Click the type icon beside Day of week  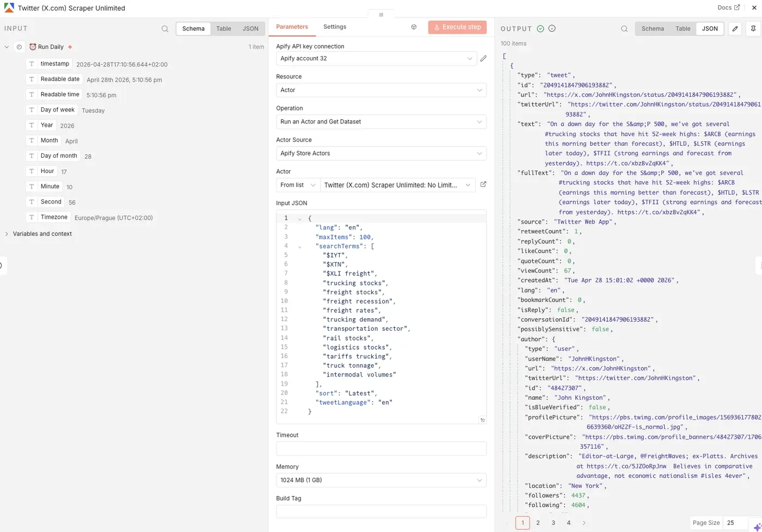32,110
